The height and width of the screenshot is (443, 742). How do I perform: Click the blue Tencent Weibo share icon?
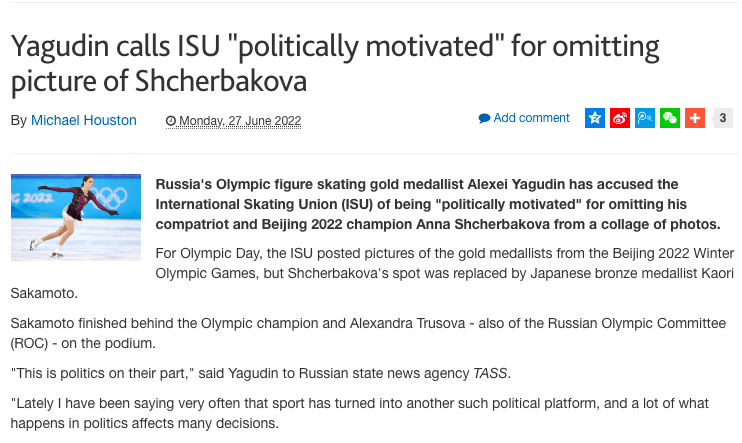[645, 118]
